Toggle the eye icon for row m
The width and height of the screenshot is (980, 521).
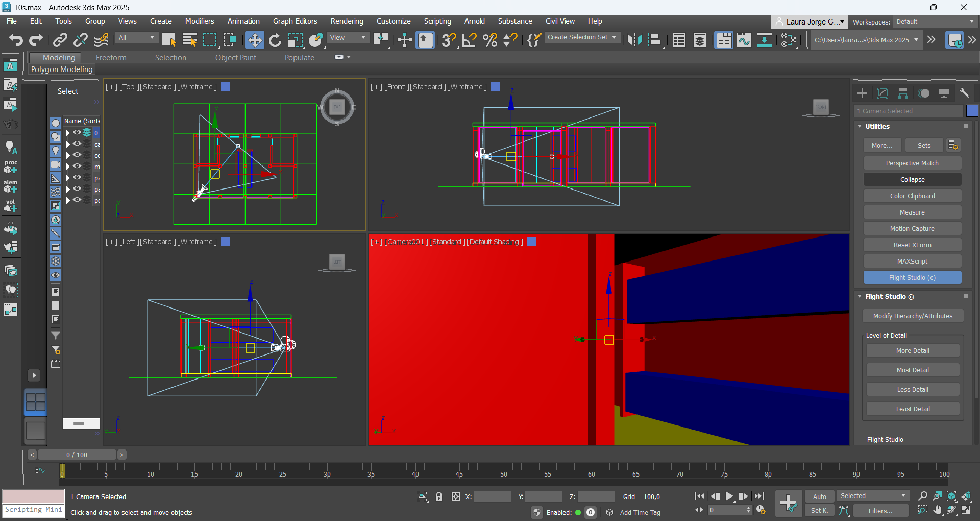pos(77,166)
